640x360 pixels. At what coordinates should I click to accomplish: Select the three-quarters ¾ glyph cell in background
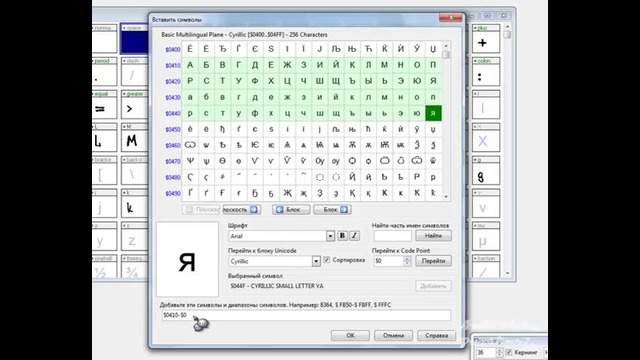[134, 267]
